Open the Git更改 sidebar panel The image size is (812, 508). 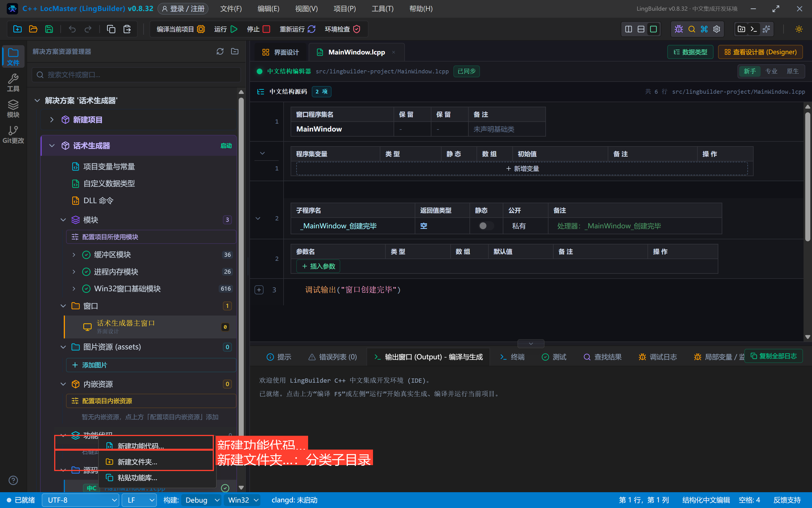tap(13, 134)
